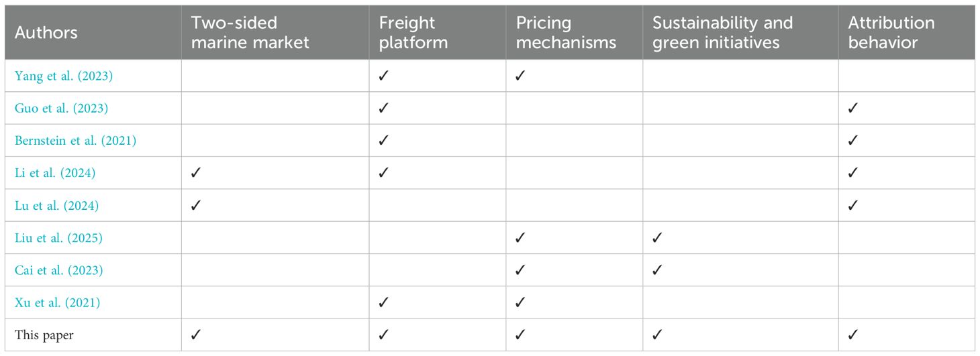Click Liu et al. Sustainability checkmark

[x=657, y=238]
